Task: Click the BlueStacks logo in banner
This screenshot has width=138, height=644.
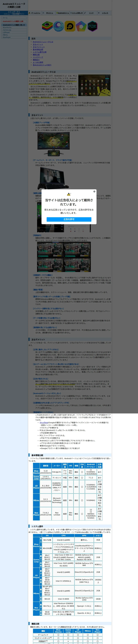Action: (47, 26)
